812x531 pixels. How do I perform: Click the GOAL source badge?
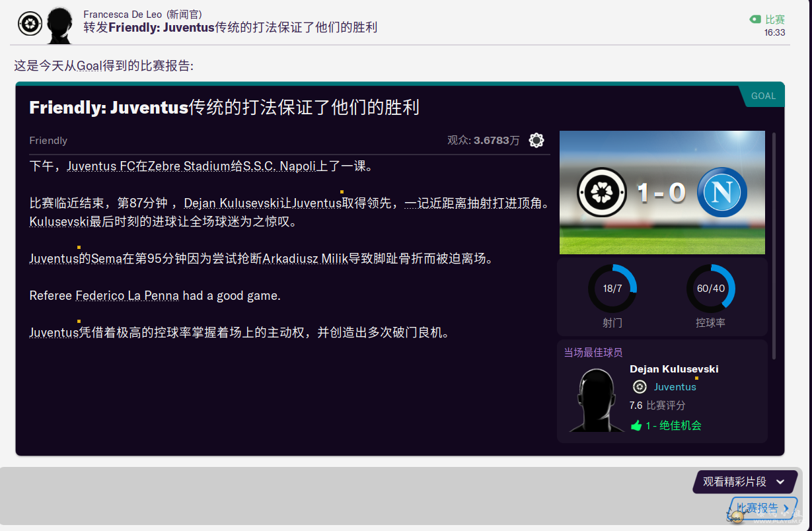coord(762,96)
